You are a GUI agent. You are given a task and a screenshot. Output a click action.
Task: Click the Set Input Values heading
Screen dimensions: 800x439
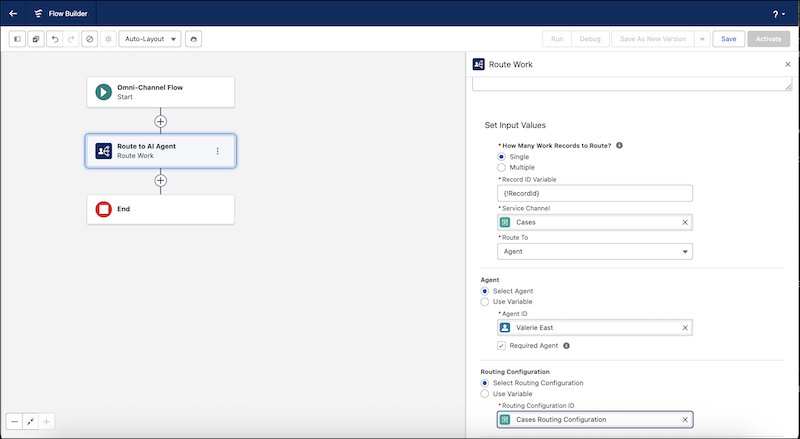(x=515, y=125)
